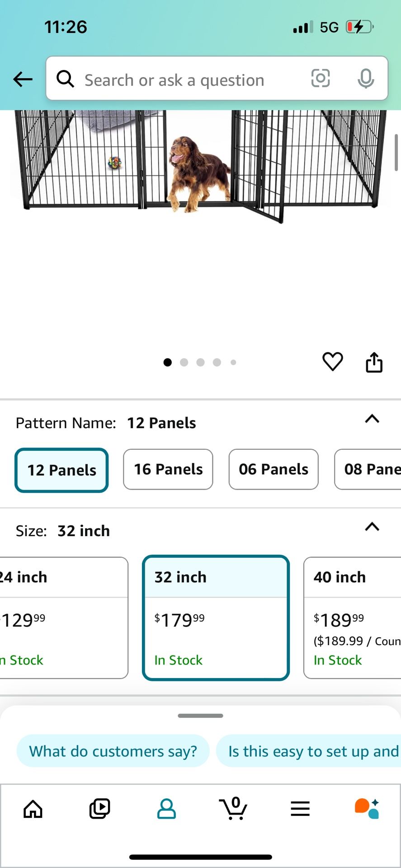Tap the microphone voice search icon
This screenshot has height=868, width=401.
(x=365, y=79)
